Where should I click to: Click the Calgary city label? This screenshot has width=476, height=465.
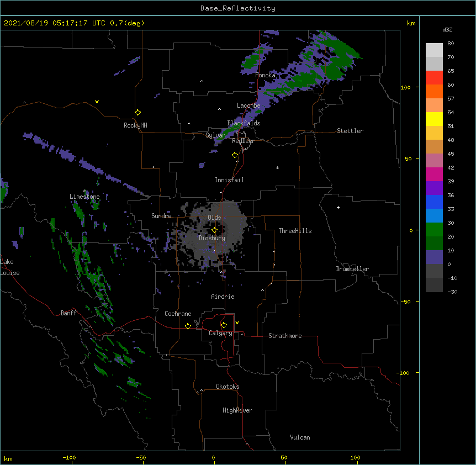(x=220, y=333)
